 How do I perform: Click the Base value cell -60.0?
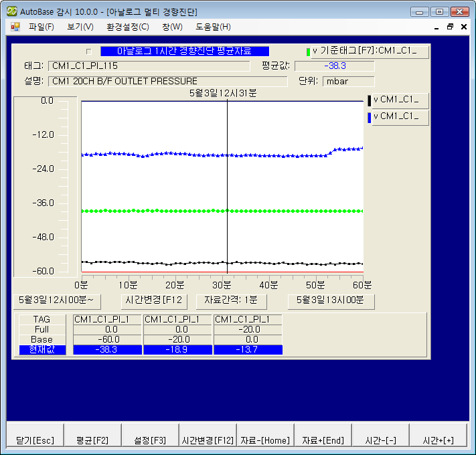click(x=107, y=339)
